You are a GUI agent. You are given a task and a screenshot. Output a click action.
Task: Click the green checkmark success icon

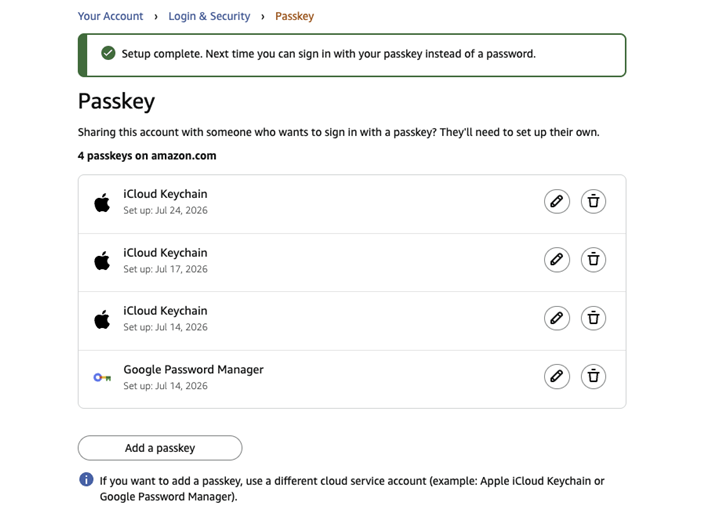[108, 53]
